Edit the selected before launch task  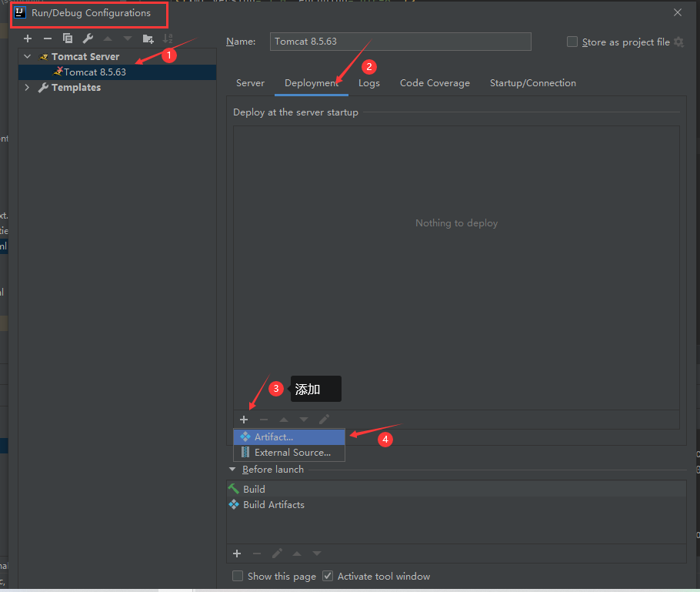click(x=277, y=554)
